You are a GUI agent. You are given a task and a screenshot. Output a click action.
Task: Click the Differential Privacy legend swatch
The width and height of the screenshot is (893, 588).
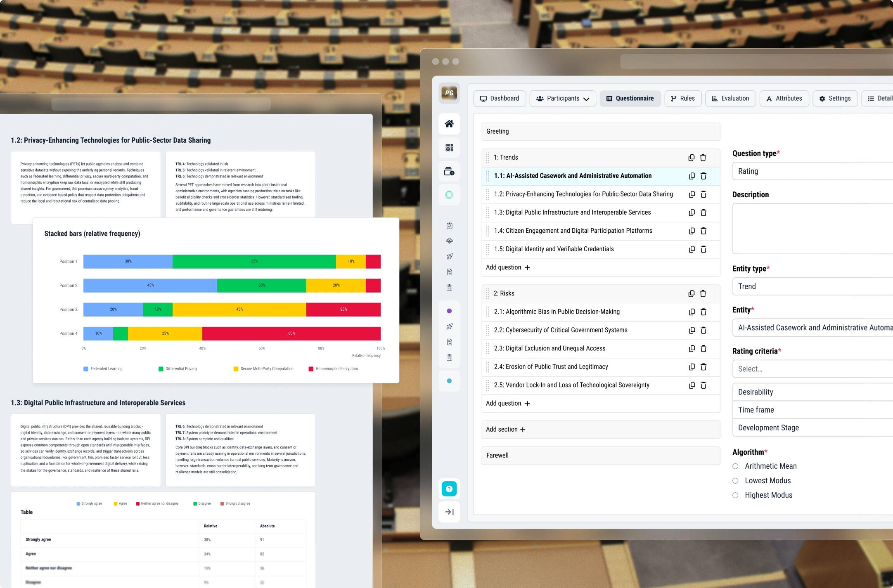coord(161,369)
